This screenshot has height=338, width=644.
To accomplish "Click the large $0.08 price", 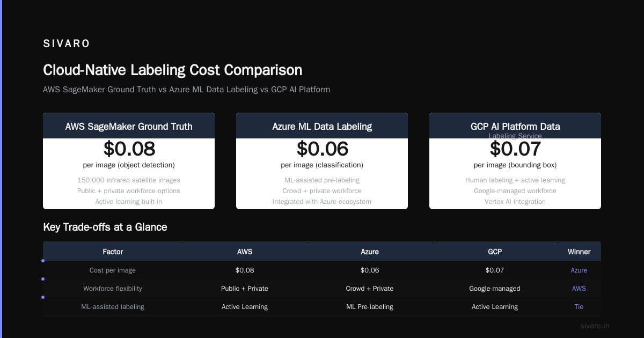I will point(129,149).
